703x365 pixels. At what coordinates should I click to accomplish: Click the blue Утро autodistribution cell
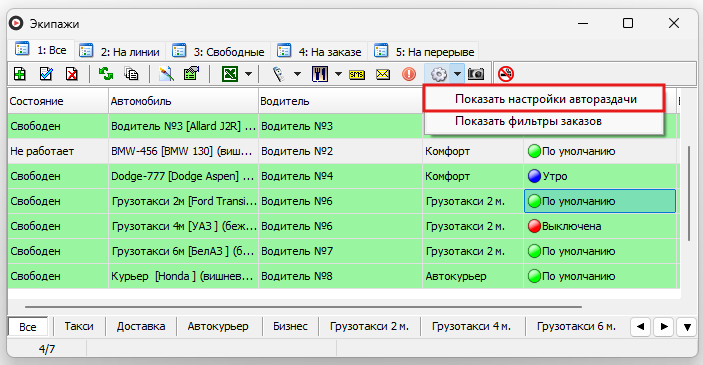pos(600,176)
